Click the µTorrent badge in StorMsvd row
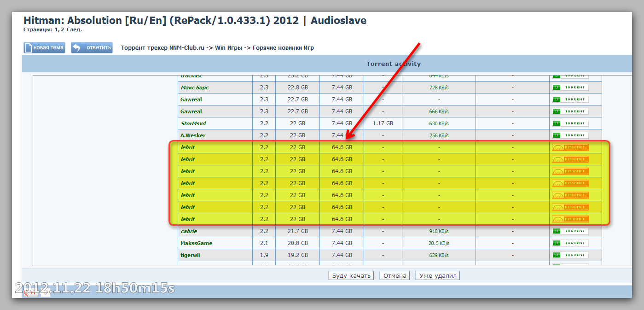The width and height of the screenshot is (644, 310). point(569,123)
